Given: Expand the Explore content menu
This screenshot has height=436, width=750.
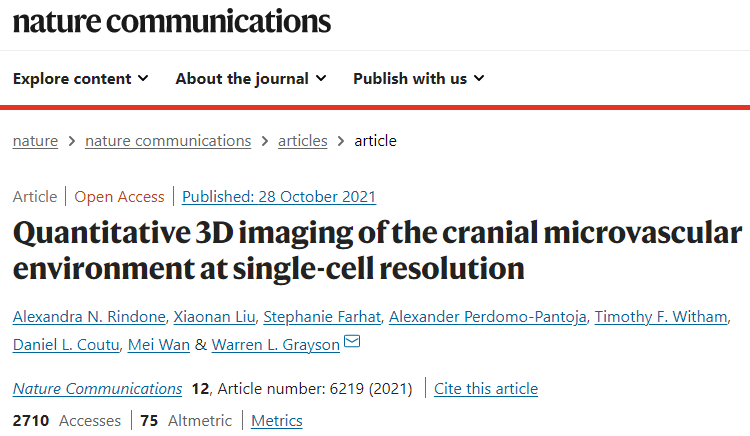Looking at the screenshot, I should [80, 78].
